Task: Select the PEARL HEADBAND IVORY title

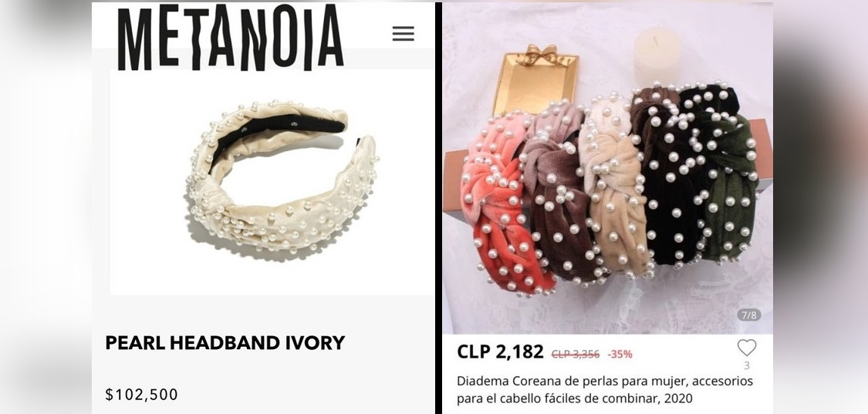Action: point(225,343)
